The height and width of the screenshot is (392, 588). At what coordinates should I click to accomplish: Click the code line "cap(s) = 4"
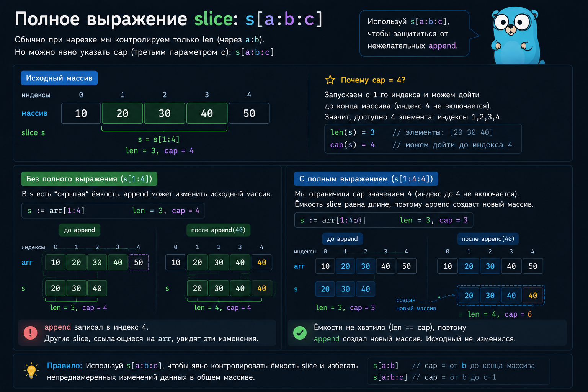point(353,145)
